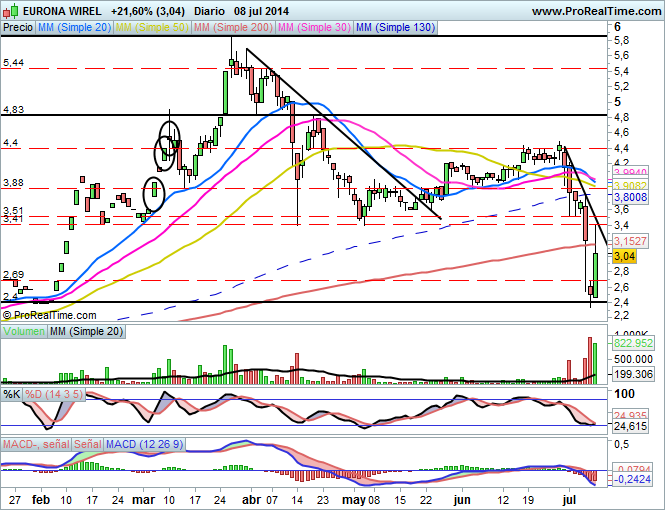Select the %K stochastic label

[12, 395]
